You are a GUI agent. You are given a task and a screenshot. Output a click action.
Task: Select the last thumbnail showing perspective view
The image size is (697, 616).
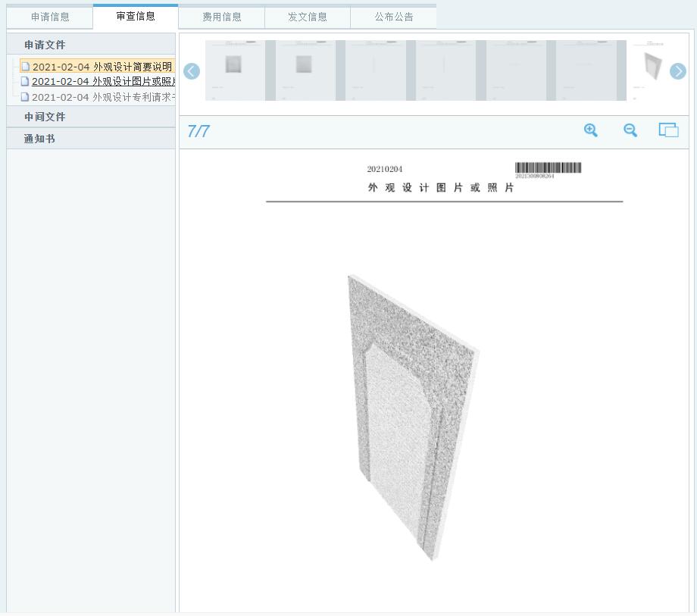[x=651, y=70]
